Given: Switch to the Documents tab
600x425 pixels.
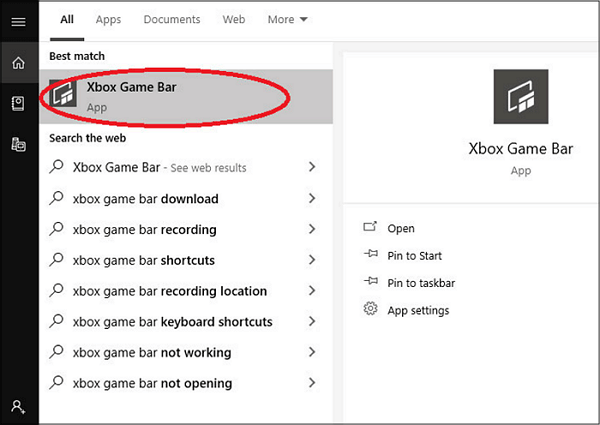Looking at the screenshot, I should click(x=171, y=20).
